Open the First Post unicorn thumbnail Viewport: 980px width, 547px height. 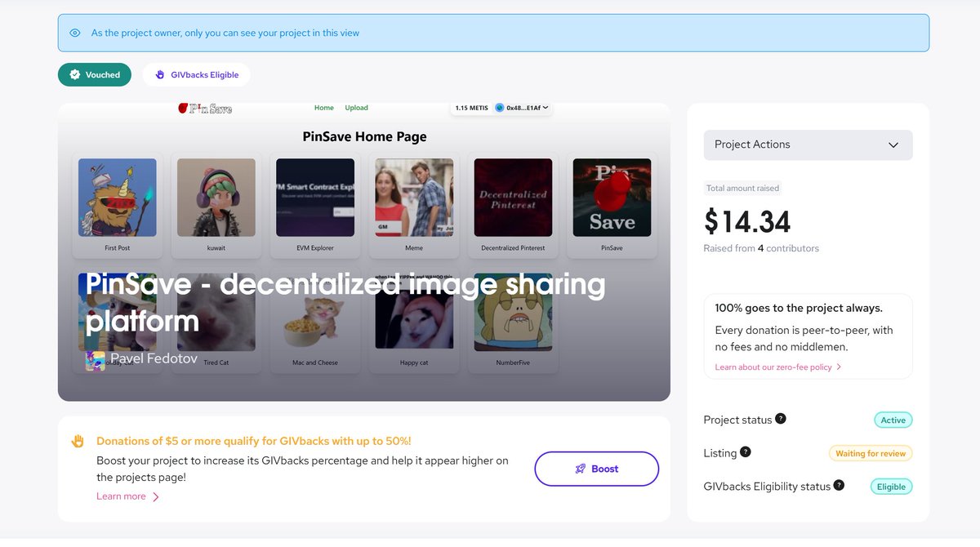(118, 198)
